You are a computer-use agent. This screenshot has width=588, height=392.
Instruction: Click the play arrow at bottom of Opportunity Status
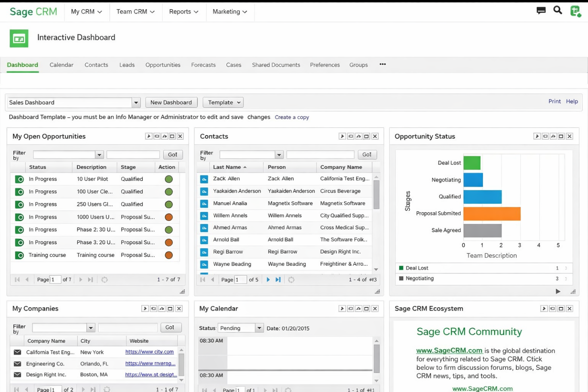(558, 291)
